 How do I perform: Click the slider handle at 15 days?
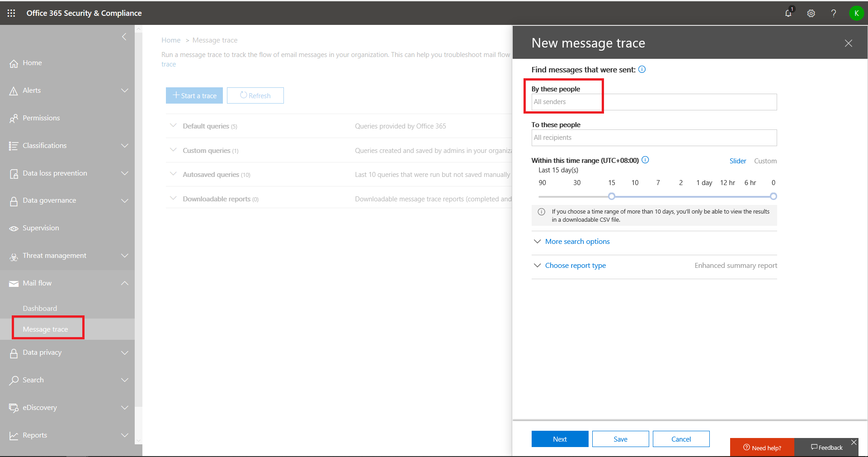(612, 196)
